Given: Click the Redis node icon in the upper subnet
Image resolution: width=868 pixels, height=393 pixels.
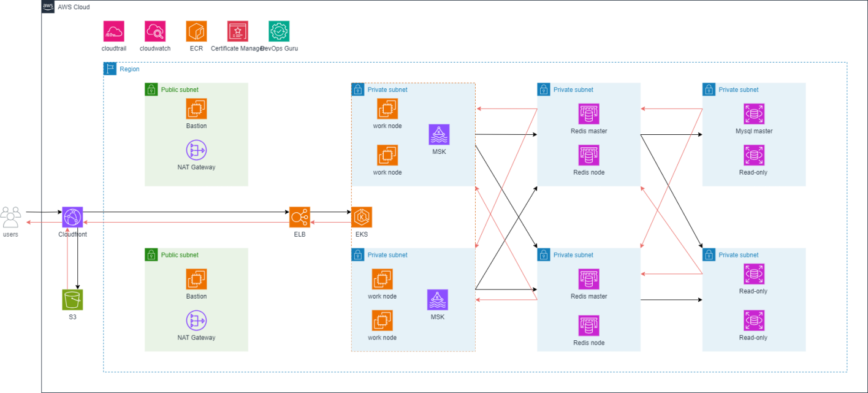Looking at the screenshot, I should [589, 155].
